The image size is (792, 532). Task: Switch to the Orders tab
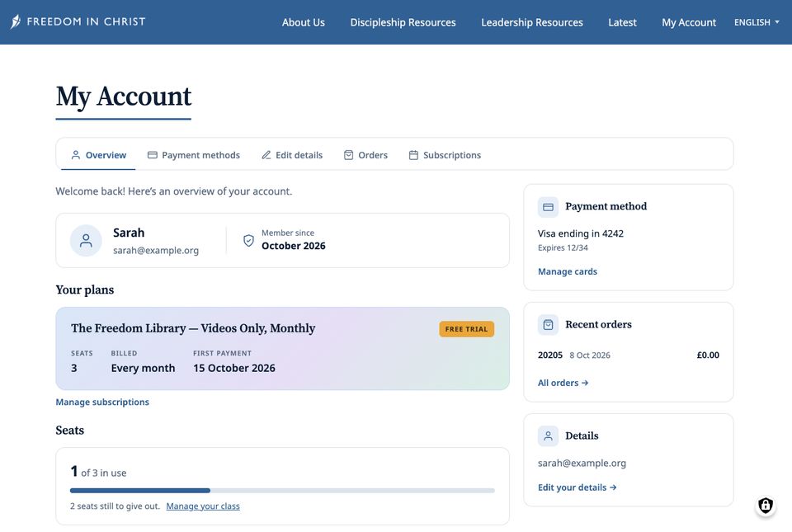pyautogui.click(x=365, y=155)
